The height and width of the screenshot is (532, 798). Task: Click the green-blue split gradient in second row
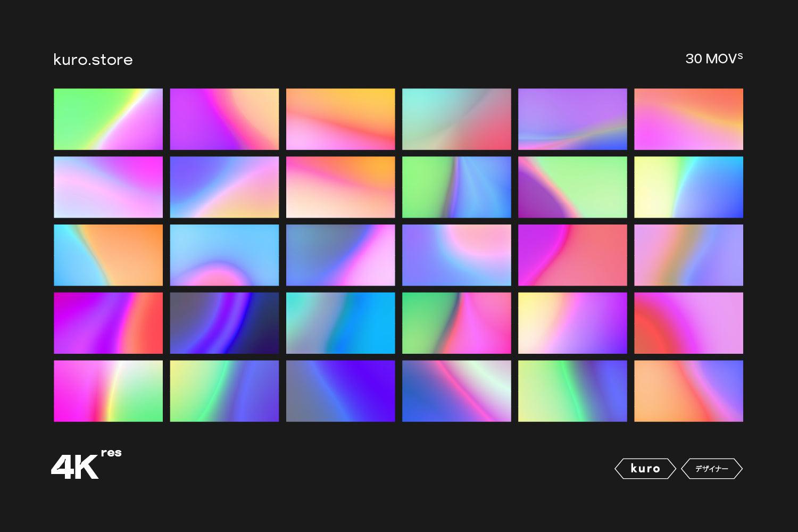pyautogui.click(x=456, y=187)
